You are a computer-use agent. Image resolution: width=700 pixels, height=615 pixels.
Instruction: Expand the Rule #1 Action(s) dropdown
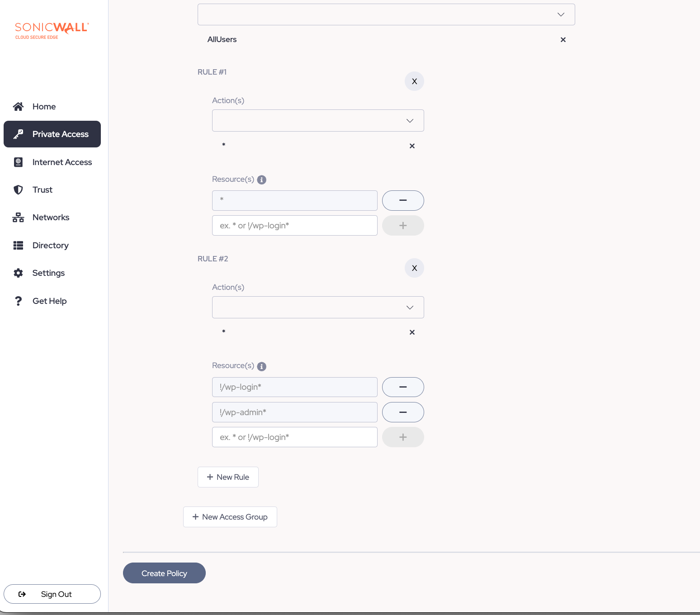[318, 121]
